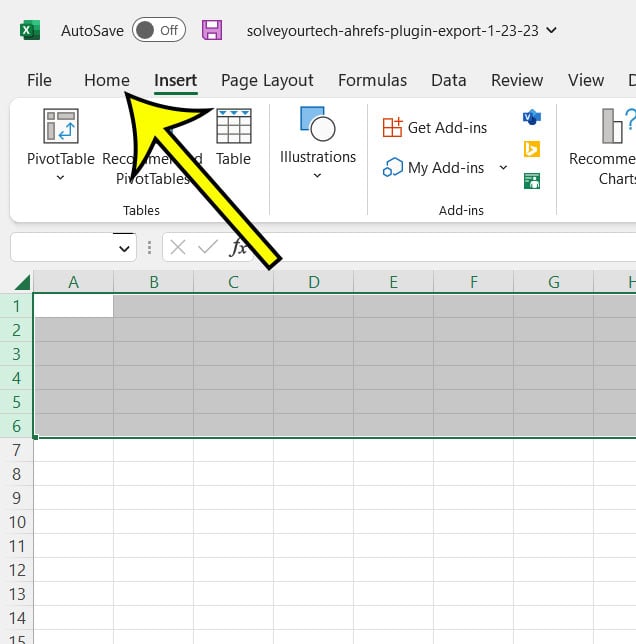The image size is (636, 644).
Task: Click the People Graph add-in icon
Action: (532, 181)
